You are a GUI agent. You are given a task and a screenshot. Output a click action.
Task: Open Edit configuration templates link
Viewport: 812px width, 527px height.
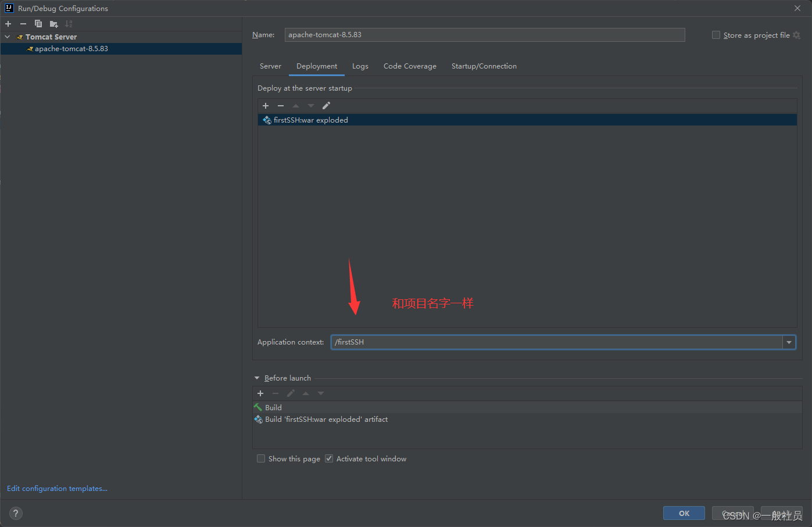pos(57,489)
